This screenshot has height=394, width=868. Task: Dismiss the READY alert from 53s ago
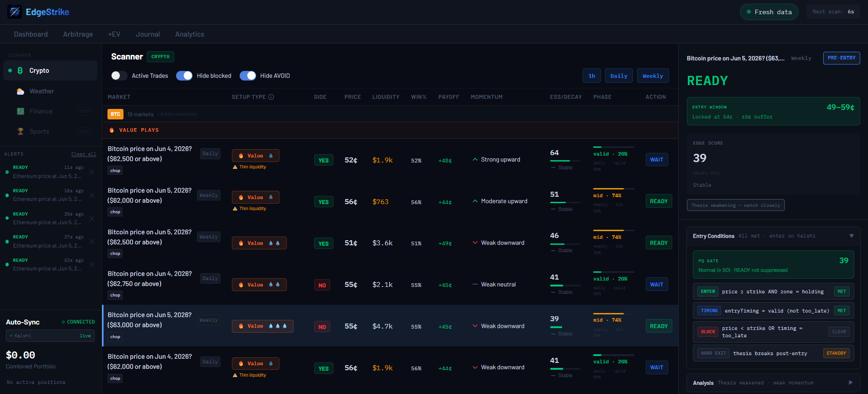coord(91,265)
